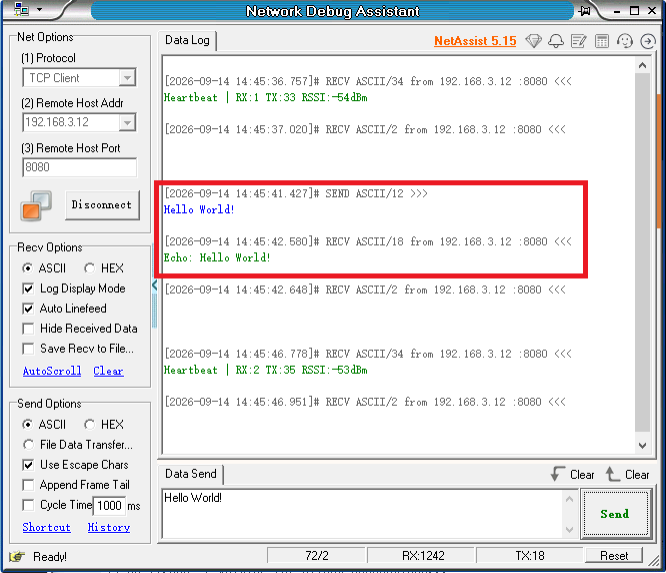
Task: Click the orange connection status icon
Action: pos(36,206)
